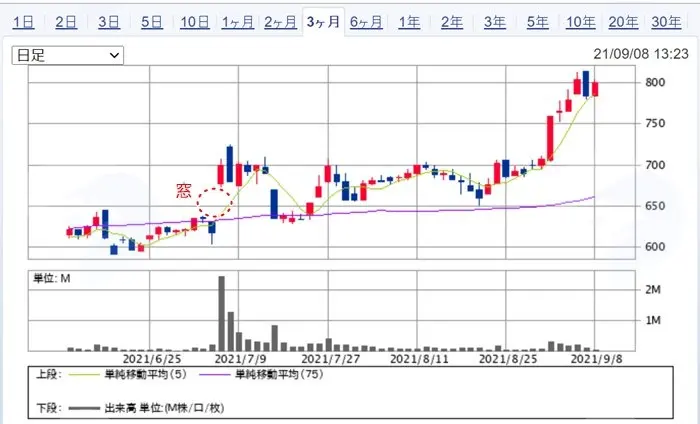Choose the 10日 period tab
The height and width of the screenshot is (424, 700).
(x=195, y=22)
